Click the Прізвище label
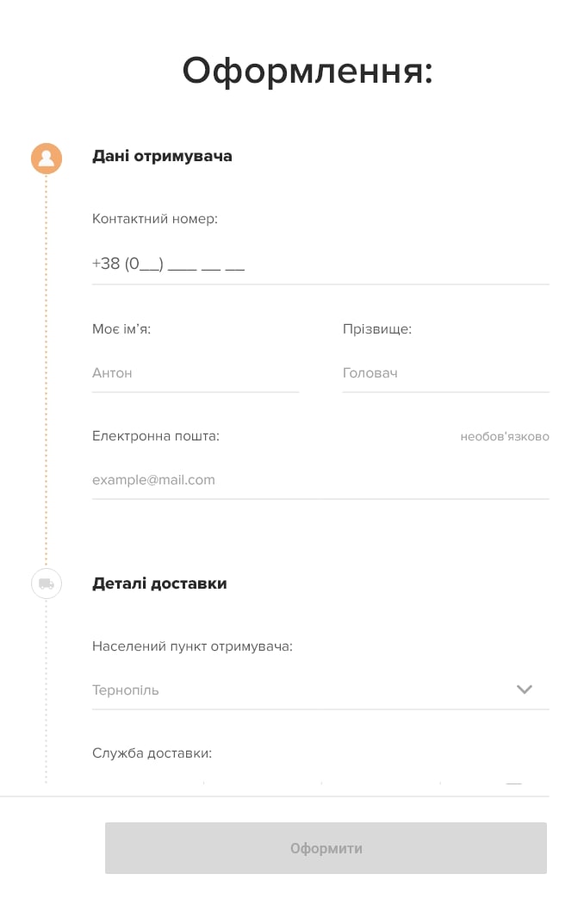584x924 pixels. tap(376, 328)
